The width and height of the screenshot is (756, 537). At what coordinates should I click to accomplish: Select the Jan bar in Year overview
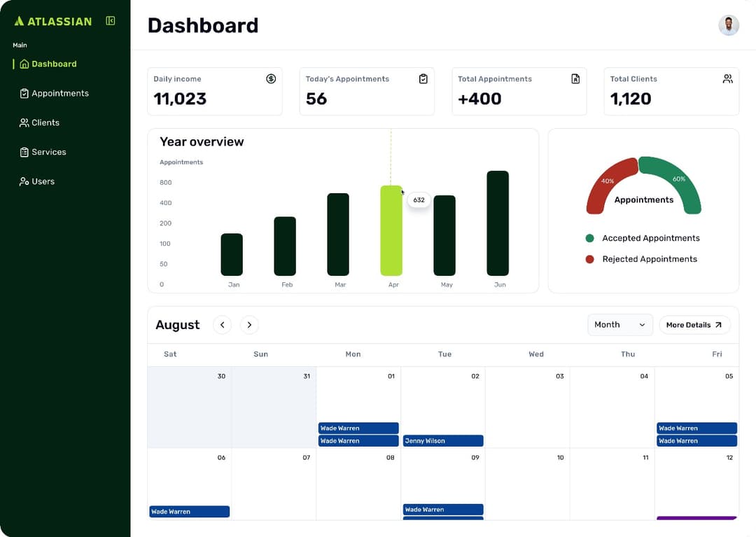pyautogui.click(x=232, y=255)
